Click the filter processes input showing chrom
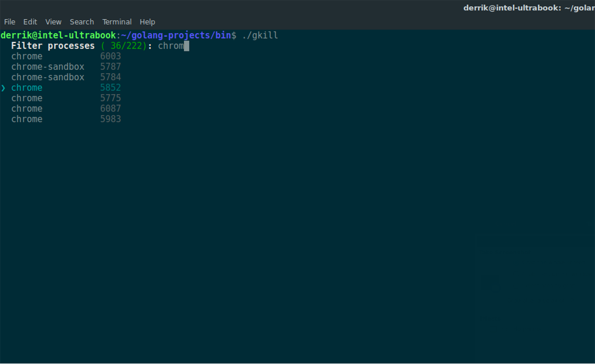595x364 pixels. coord(174,46)
